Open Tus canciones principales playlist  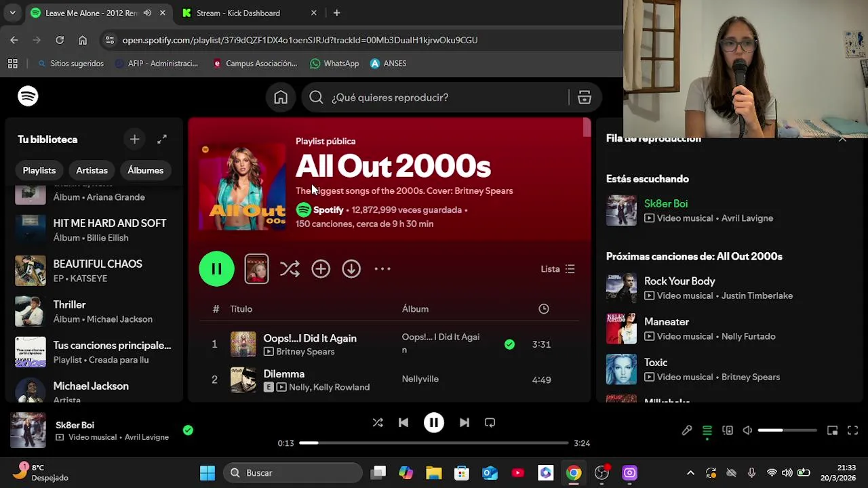[95, 352]
